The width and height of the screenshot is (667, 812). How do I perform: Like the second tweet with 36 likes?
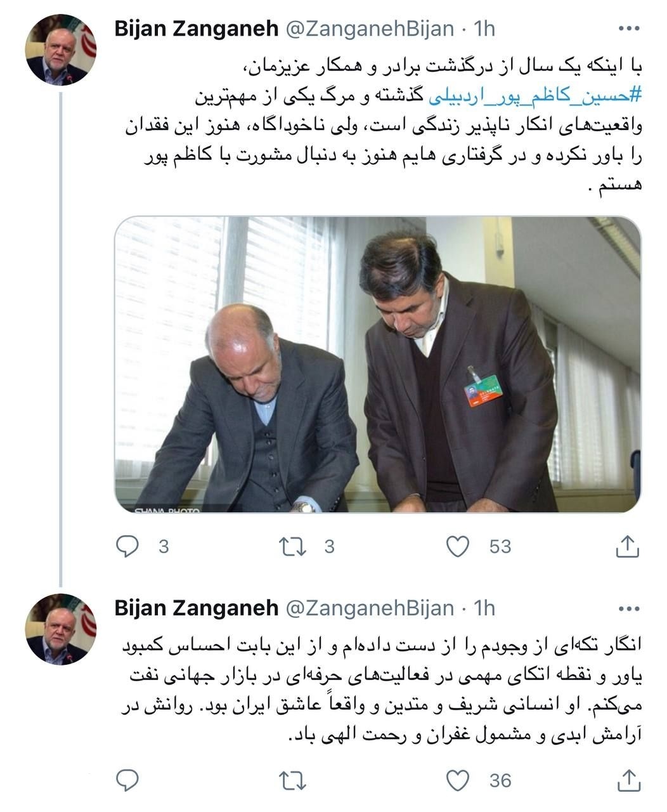pyautogui.click(x=458, y=780)
